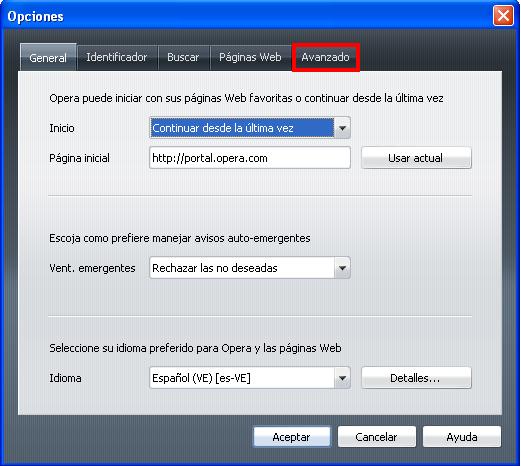Screen dimensions: 521x466
Task: Open help via the Ayuda button
Action: (x=462, y=437)
